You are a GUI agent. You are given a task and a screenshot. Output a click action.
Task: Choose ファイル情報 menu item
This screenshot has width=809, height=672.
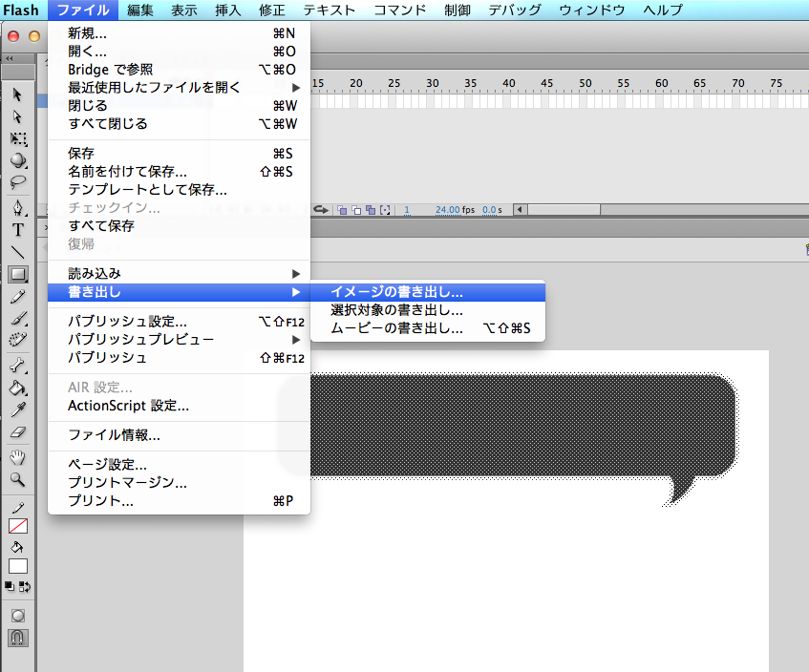[179, 435]
